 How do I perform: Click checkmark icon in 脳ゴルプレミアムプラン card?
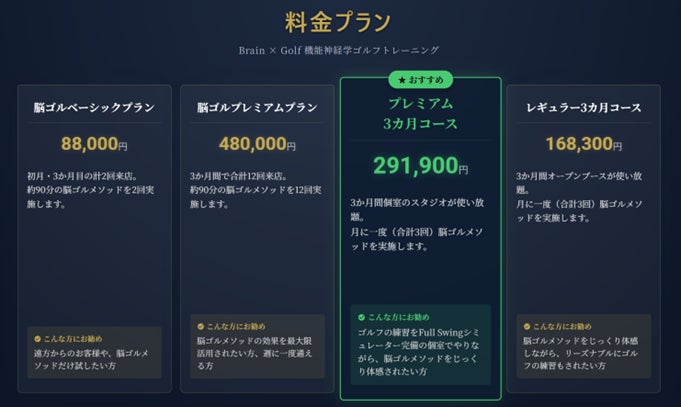click(200, 326)
